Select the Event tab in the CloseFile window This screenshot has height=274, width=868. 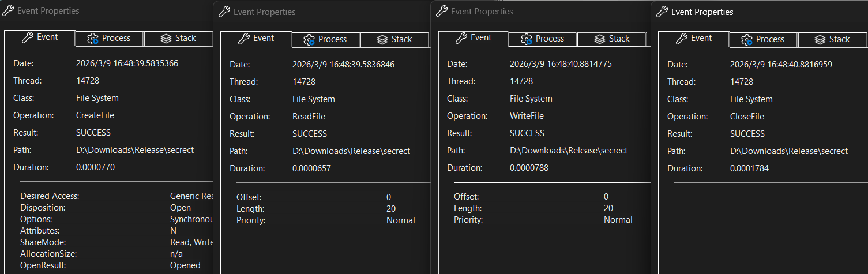click(x=694, y=39)
